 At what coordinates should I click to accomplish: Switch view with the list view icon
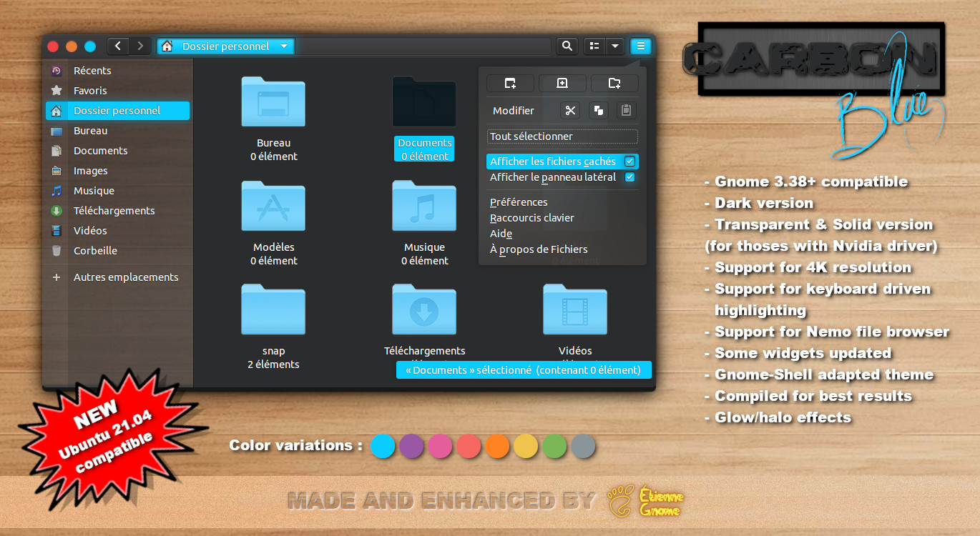pyautogui.click(x=594, y=46)
